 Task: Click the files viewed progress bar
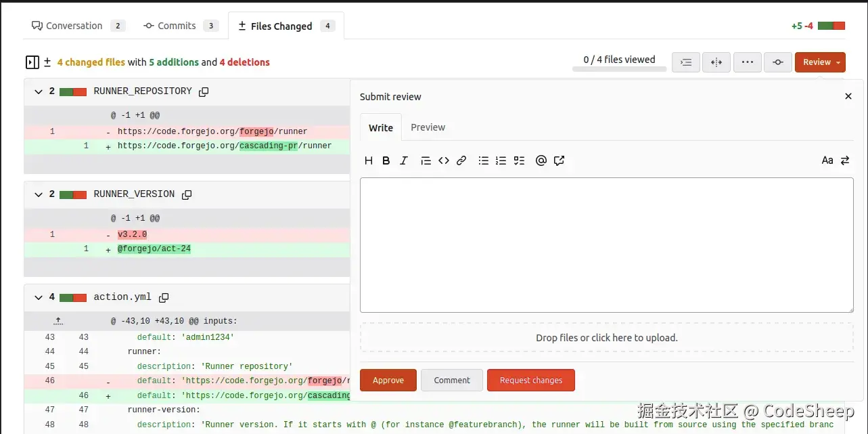pos(619,69)
